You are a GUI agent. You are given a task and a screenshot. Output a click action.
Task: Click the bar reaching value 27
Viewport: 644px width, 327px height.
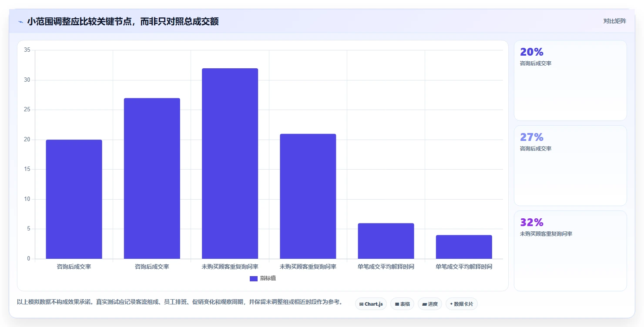[x=152, y=178]
